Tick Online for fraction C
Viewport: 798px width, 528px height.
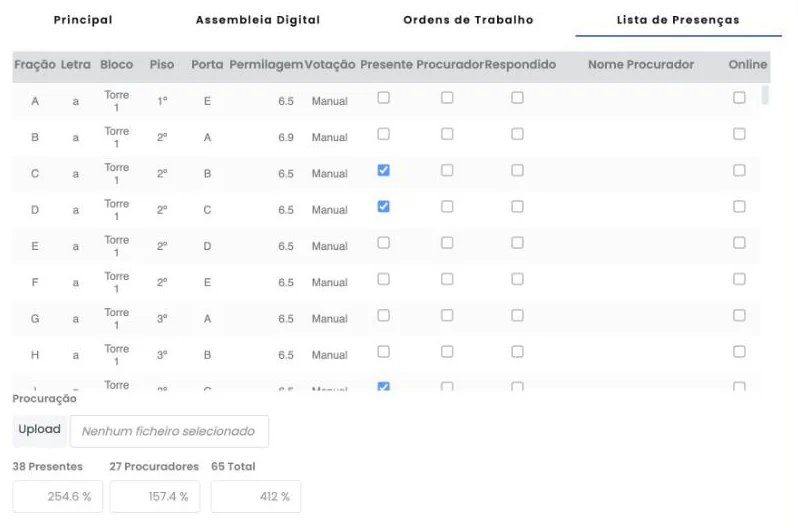739,170
